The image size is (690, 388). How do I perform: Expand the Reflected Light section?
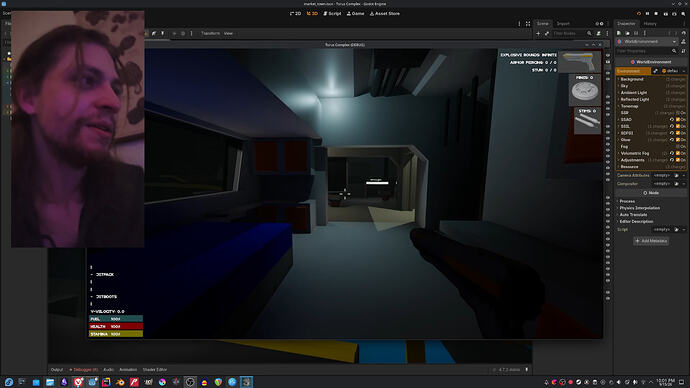point(635,99)
